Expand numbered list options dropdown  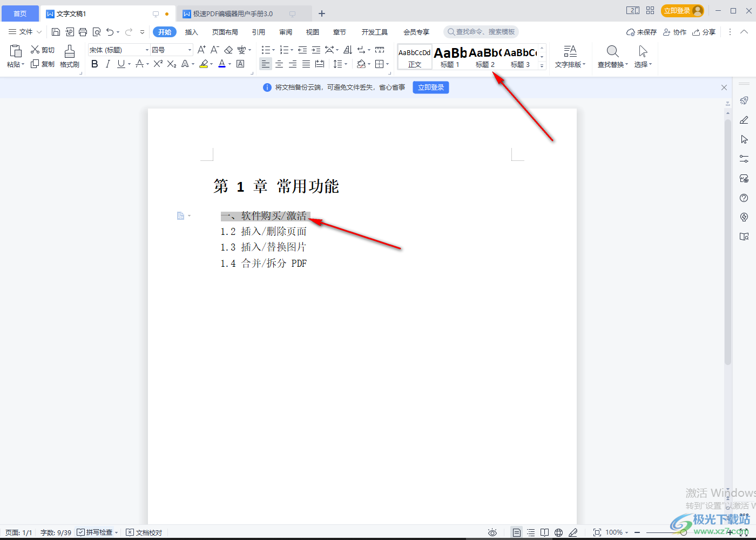pyautogui.click(x=292, y=50)
